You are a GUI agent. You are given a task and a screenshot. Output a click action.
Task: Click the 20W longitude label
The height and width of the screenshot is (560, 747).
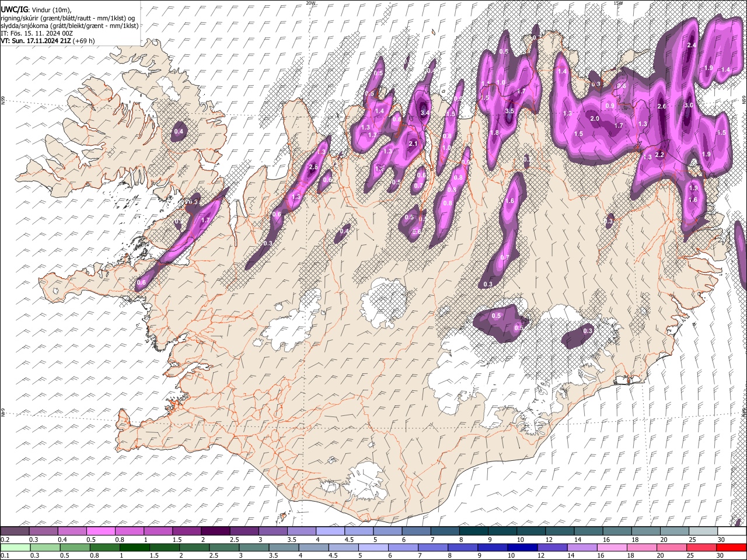pos(310,3)
